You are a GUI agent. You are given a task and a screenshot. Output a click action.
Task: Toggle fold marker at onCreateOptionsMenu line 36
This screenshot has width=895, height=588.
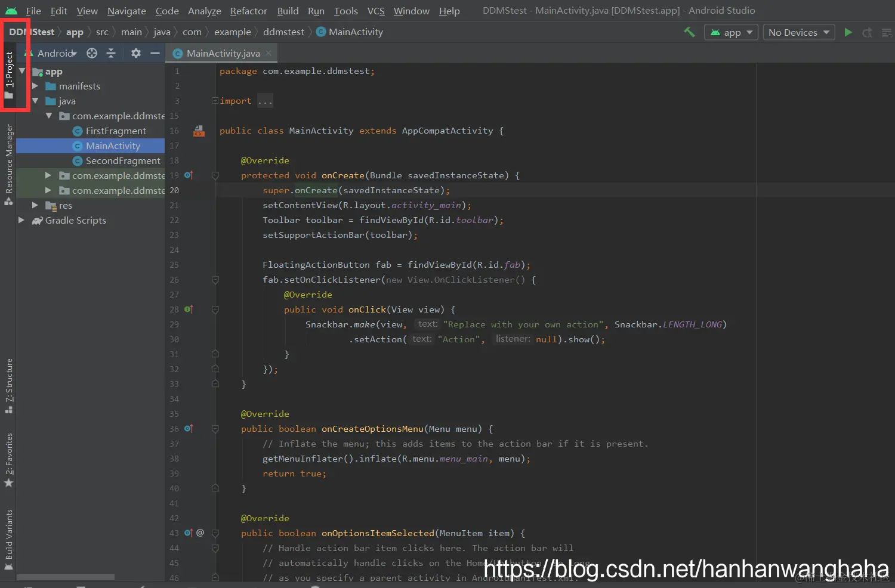(215, 429)
